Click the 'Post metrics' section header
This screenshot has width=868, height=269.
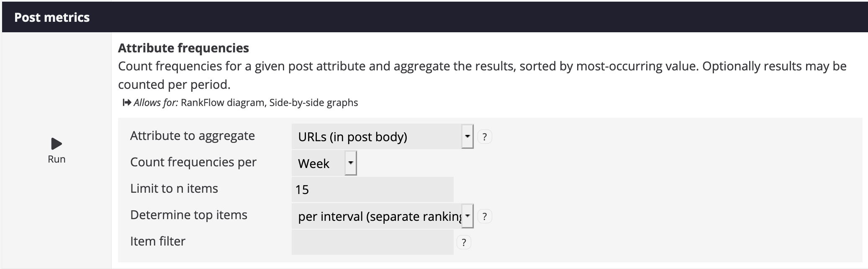[x=52, y=17]
